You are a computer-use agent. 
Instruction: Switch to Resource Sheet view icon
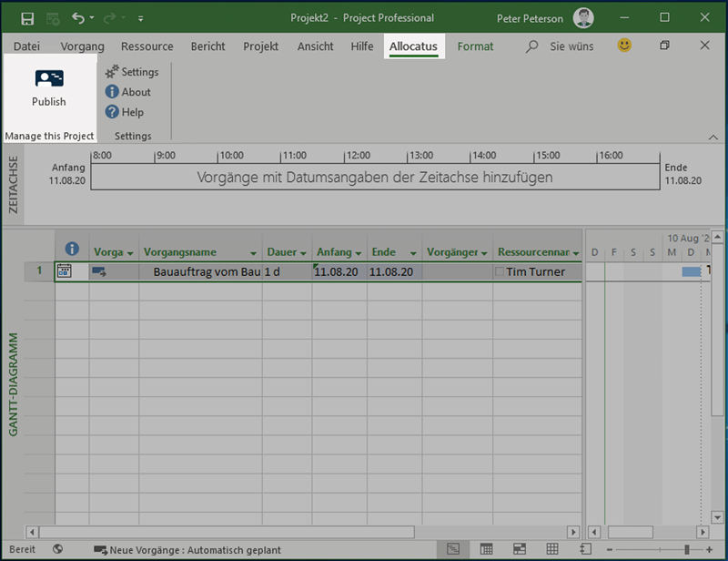tap(552, 549)
